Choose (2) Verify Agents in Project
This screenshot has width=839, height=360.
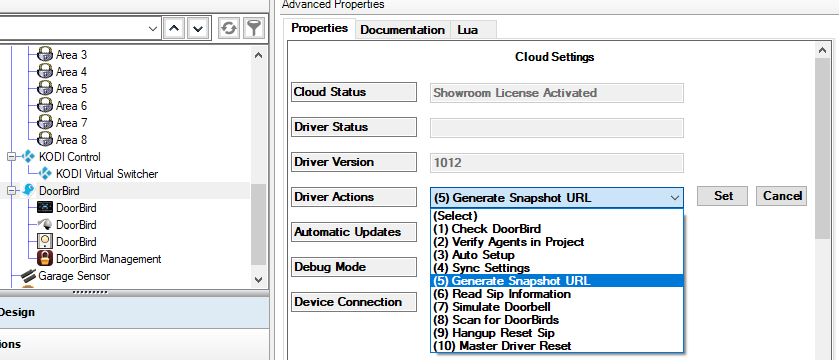pos(557,242)
